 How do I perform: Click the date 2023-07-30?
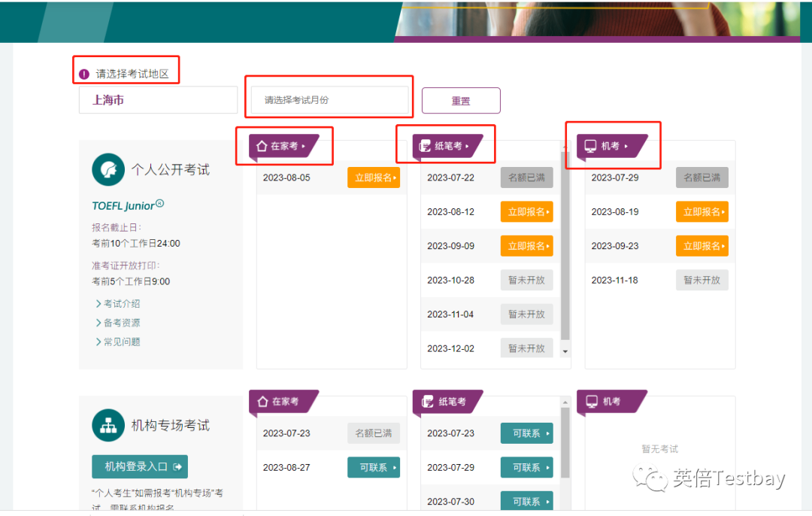[450, 502]
